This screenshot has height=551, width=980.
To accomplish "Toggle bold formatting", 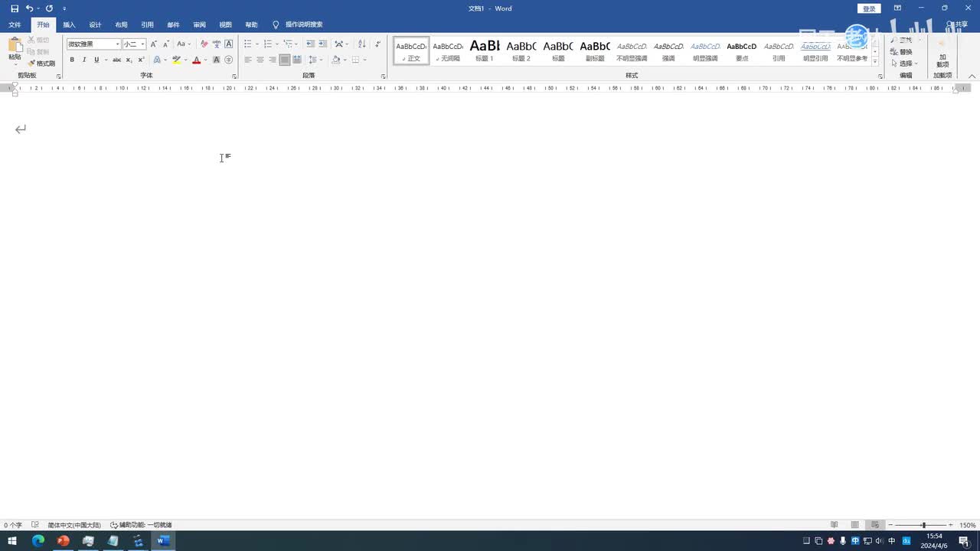I will pos(73,60).
